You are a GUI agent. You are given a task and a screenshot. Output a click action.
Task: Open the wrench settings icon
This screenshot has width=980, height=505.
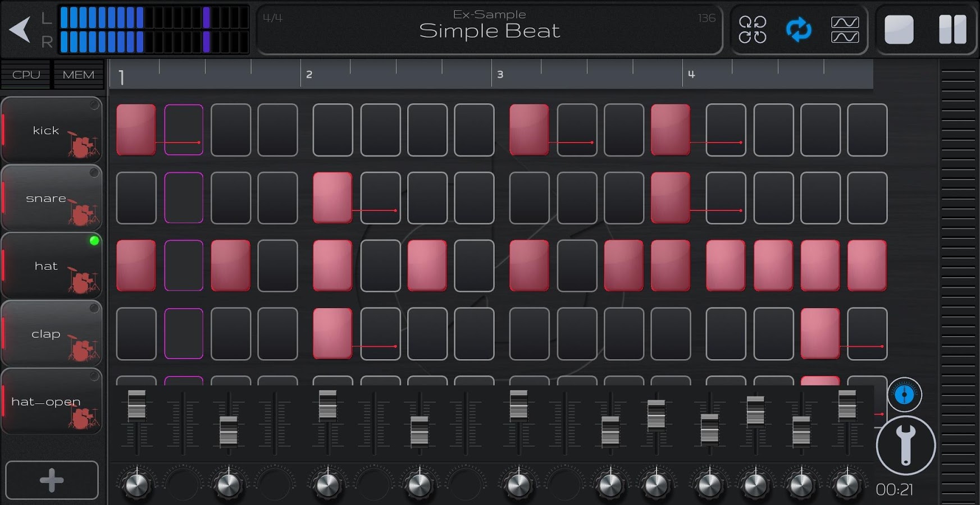(905, 446)
